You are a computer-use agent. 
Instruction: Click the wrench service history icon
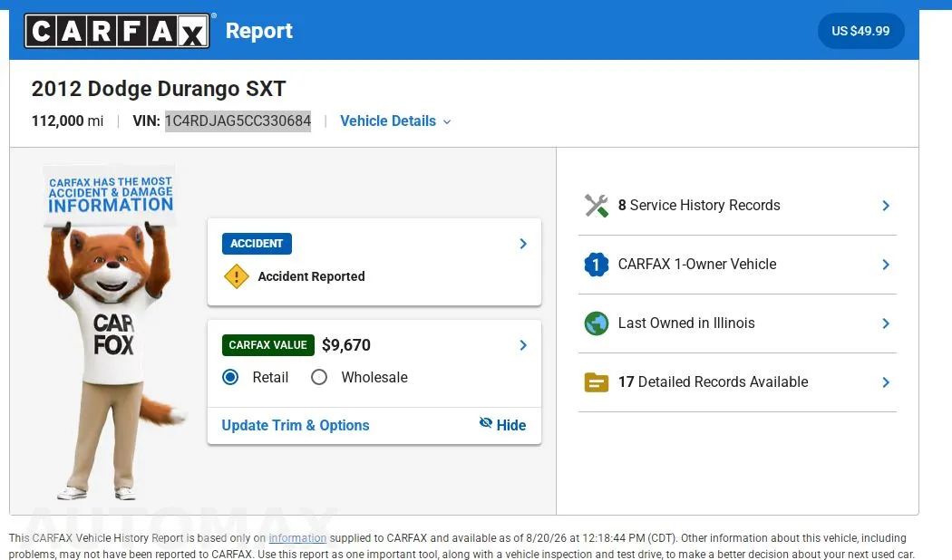pyautogui.click(x=597, y=206)
